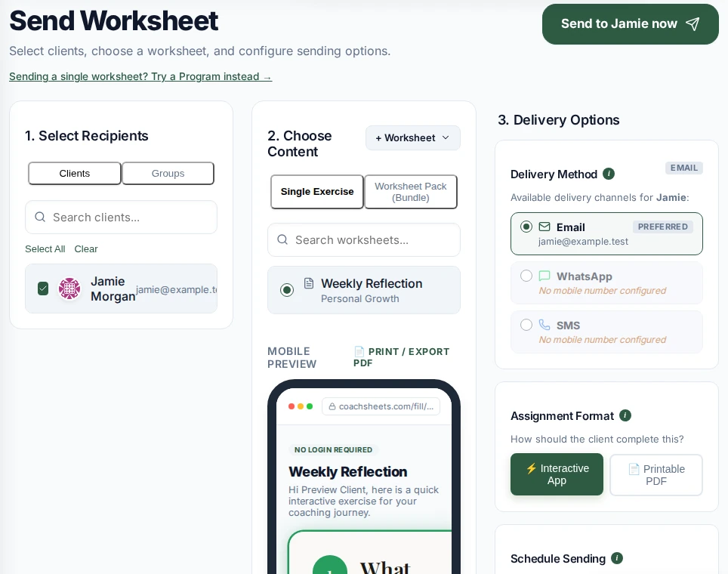Click the red dot in mobile preview
The width and height of the screenshot is (728, 574).
[x=292, y=406]
